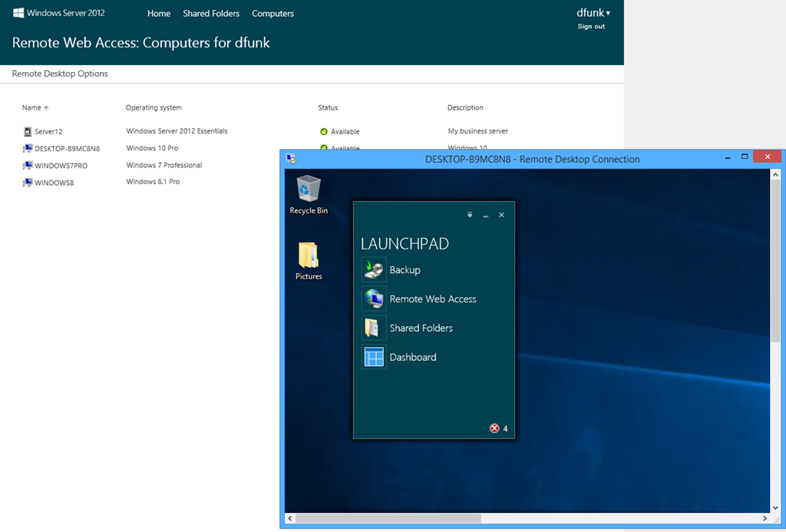Image resolution: width=786 pixels, height=532 pixels.
Task: Go to the Home menu item
Action: [159, 14]
